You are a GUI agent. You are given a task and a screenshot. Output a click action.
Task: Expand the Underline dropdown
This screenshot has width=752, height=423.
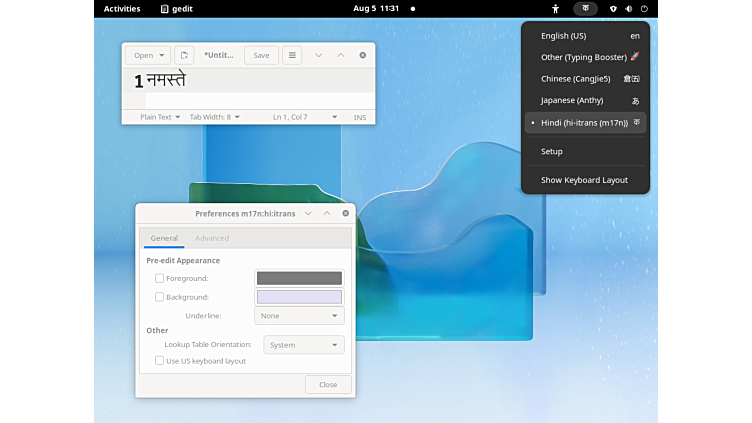pos(300,316)
